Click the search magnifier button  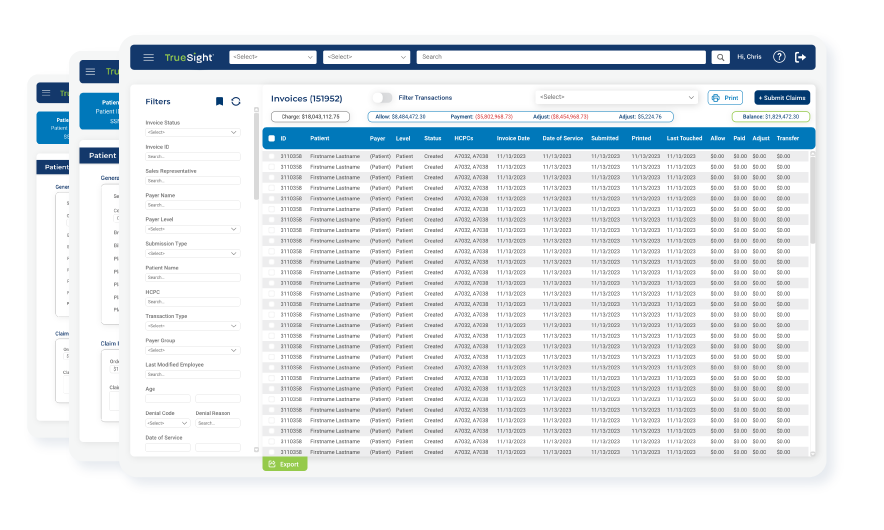720,57
